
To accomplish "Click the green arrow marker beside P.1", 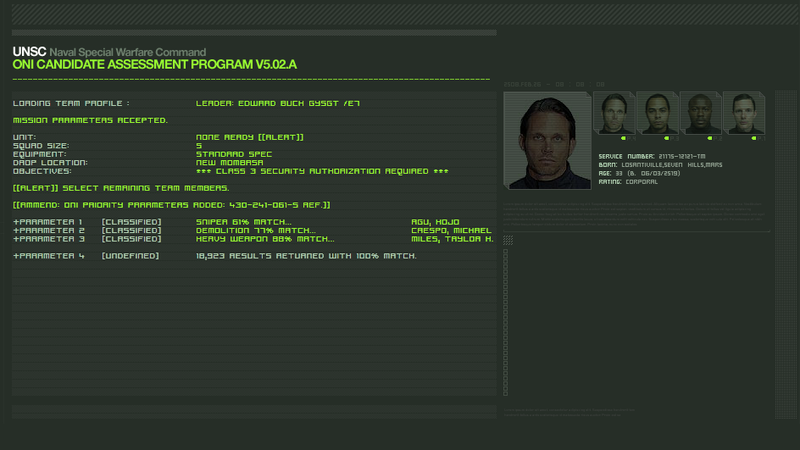I will coord(754,138).
